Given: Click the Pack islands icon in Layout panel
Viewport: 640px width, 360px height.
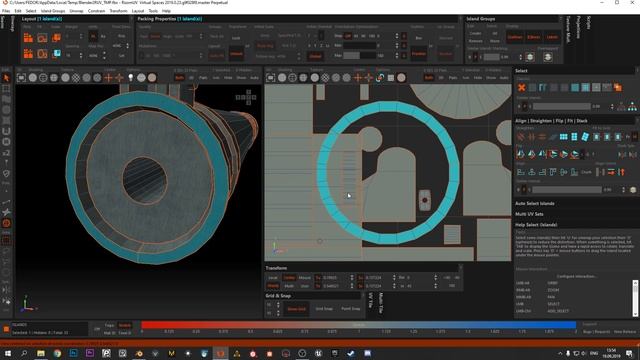Looking at the screenshot, I should (x=28, y=38).
